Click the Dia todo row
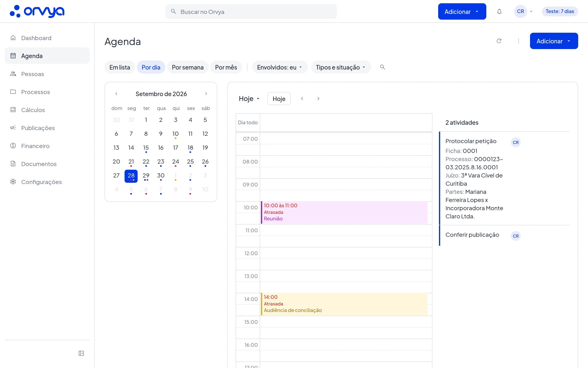Screen dimensions: 588x368 (334, 122)
